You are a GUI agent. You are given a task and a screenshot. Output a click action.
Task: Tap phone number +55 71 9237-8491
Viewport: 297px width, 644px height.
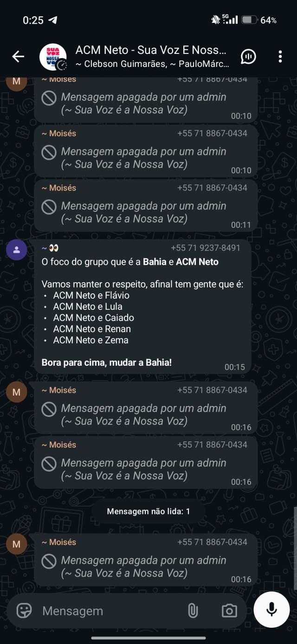[x=206, y=248]
